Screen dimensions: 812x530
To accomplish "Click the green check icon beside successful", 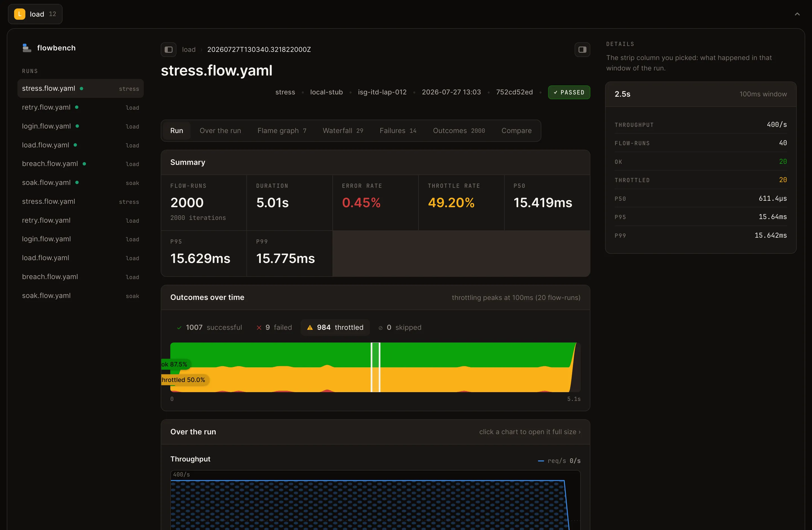I will [179, 328].
